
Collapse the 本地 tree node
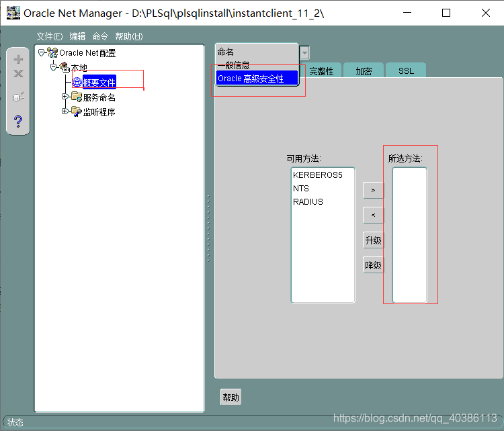click(x=53, y=67)
